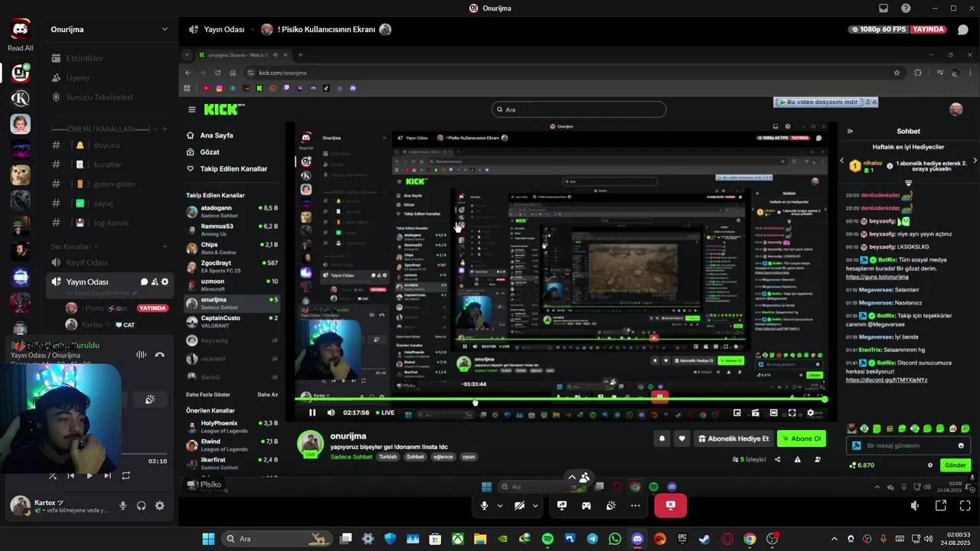Open server invite icon on Yayın Odası

[155, 282]
